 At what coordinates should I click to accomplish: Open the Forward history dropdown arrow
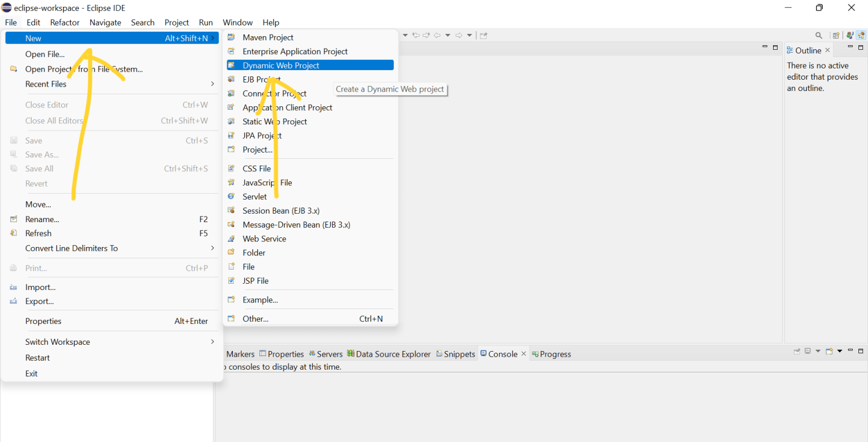coord(469,35)
